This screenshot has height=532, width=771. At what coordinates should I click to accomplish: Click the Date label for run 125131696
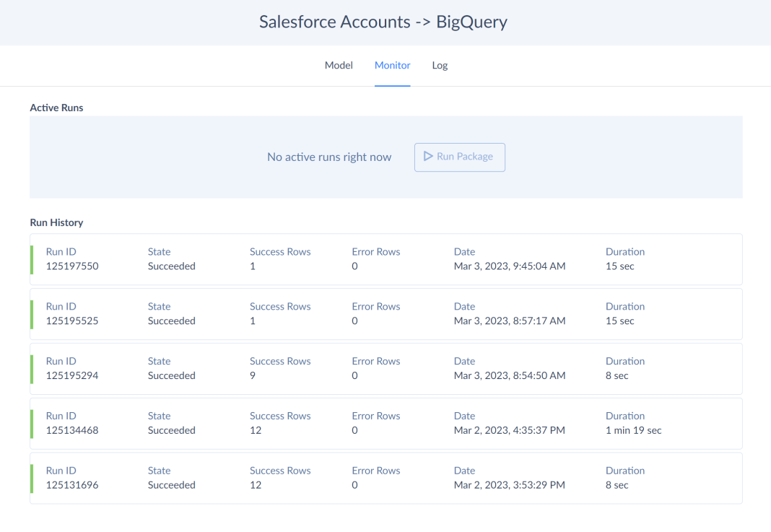coord(464,470)
